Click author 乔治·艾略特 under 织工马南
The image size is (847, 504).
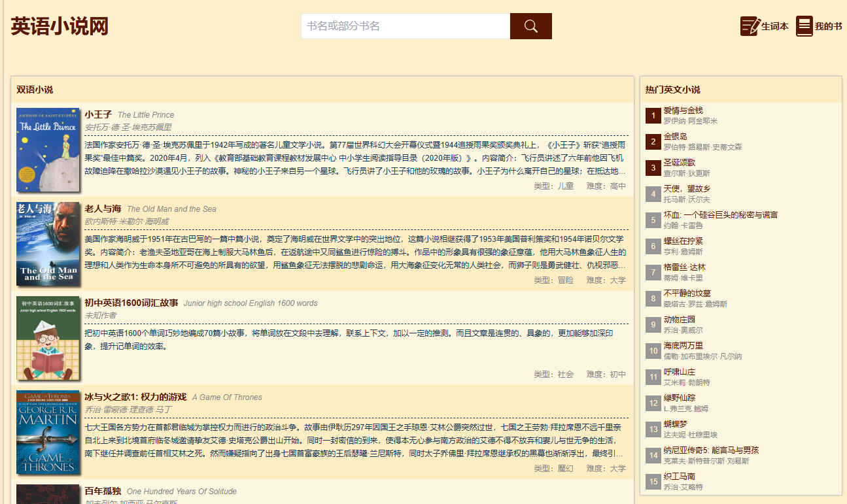[x=683, y=487]
